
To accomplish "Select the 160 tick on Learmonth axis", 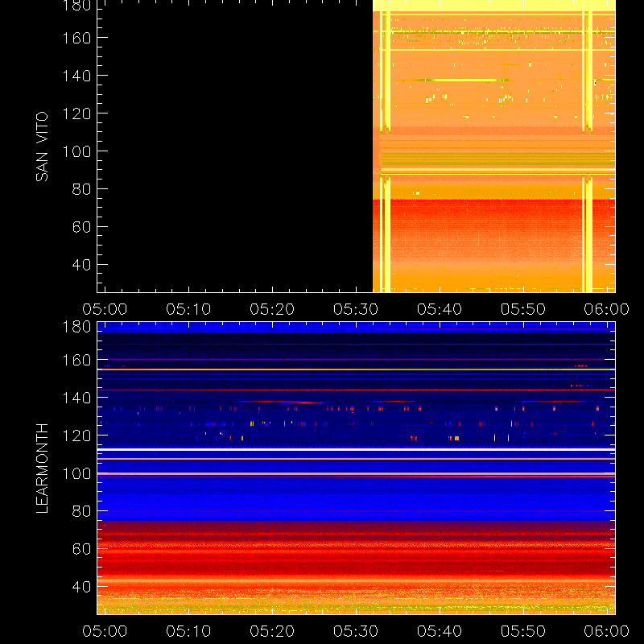I will point(76,360).
